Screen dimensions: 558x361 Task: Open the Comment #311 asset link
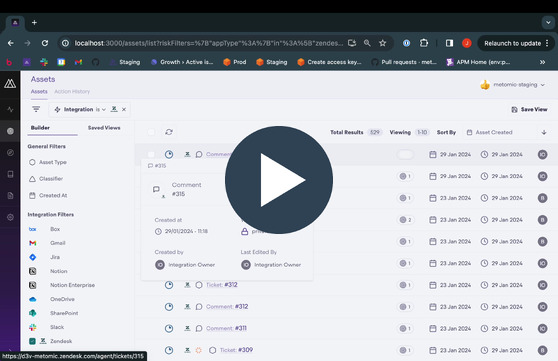pyautogui.click(x=226, y=328)
